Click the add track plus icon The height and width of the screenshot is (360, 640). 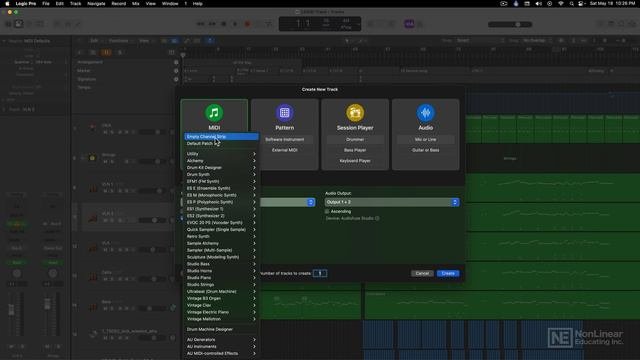(x=80, y=52)
